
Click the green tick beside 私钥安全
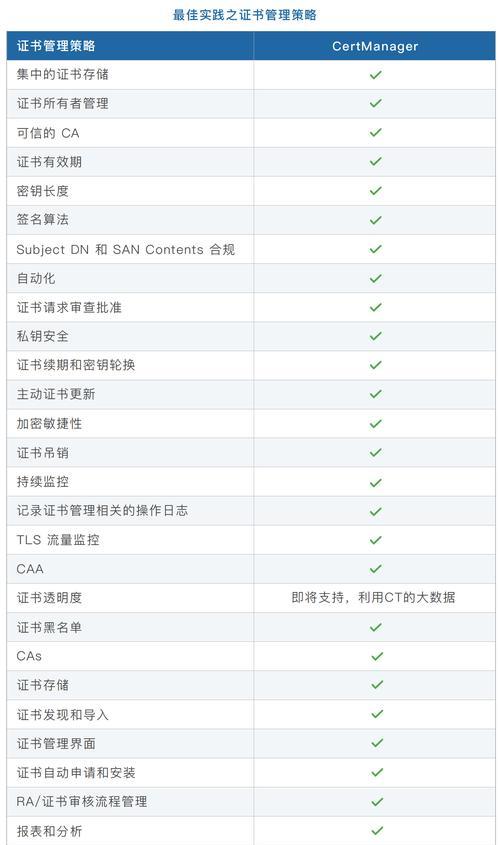pyautogui.click(x=376, y=336)
